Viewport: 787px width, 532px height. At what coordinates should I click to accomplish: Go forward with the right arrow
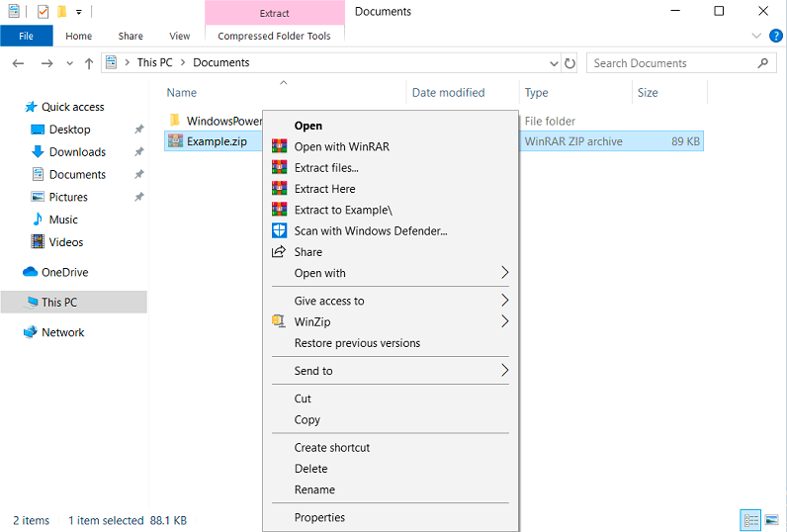click(x=46, y=63)
